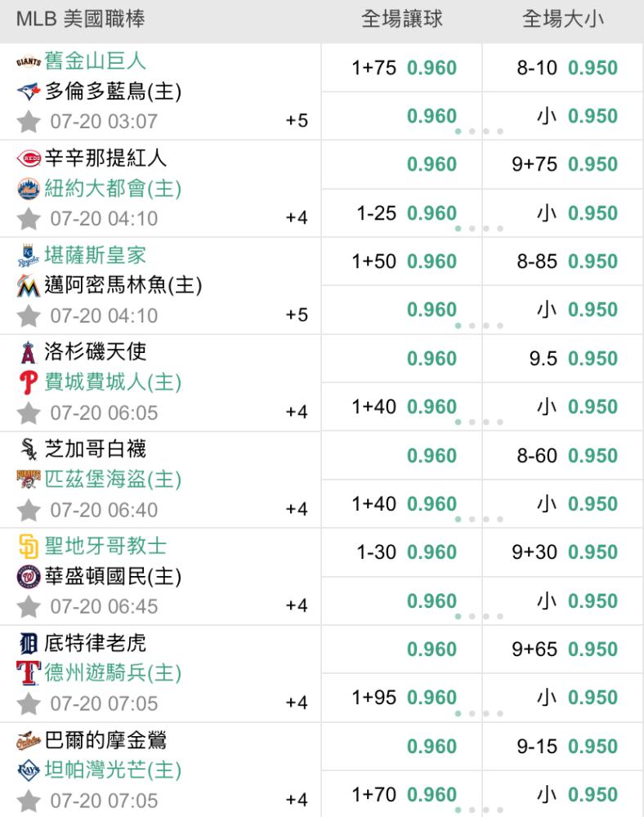Click the New York Mets logo icon
The image size is (644, 817).
tap(29, 189)
